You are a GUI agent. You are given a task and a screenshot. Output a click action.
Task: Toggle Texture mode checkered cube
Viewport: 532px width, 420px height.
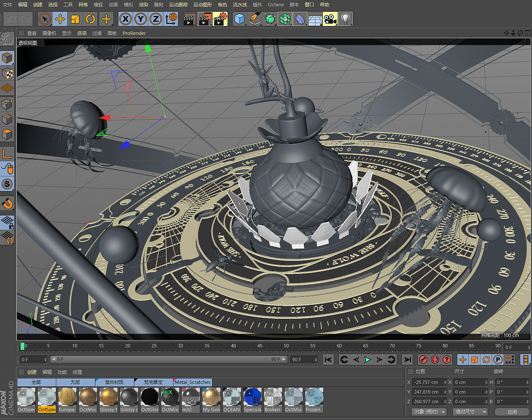(x=7, y=73)
